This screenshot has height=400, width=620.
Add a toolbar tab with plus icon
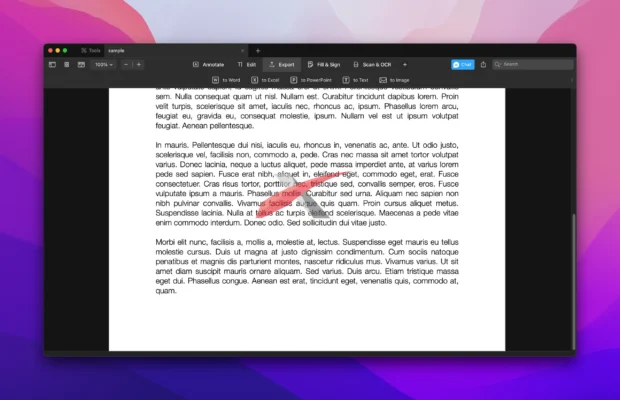(x=405, y=64)
